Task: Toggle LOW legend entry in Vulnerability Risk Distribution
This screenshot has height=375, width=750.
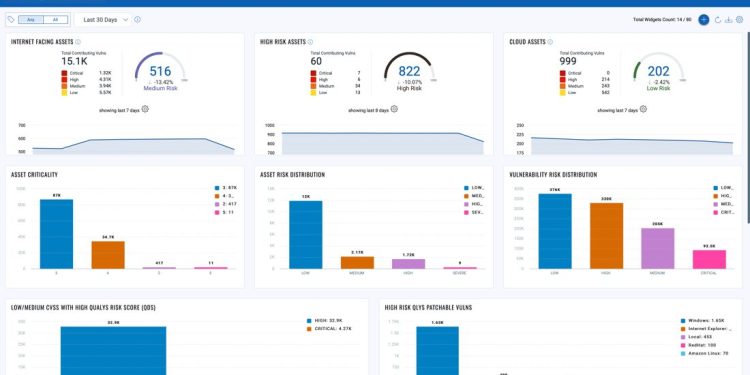Action: tap(724, 188)
